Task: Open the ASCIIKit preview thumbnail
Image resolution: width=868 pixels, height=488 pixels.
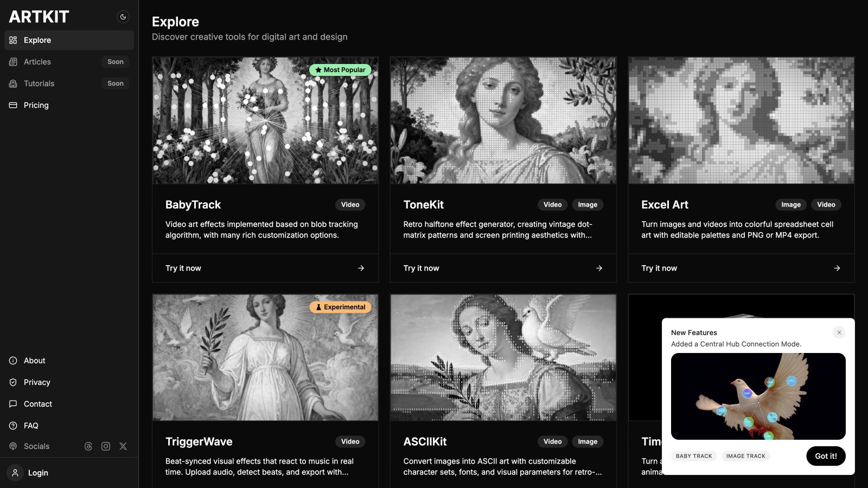Action: pos(503,358)
